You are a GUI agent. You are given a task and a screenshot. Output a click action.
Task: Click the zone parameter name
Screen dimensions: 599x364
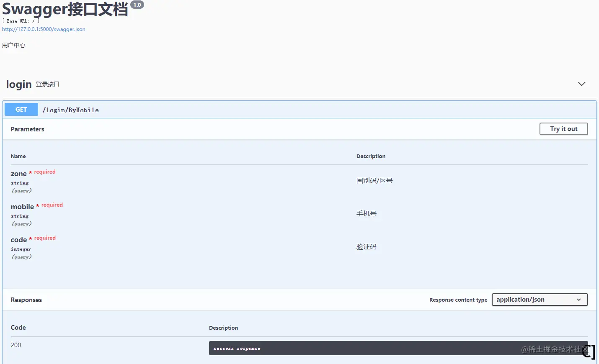click(x=19, y=174)
